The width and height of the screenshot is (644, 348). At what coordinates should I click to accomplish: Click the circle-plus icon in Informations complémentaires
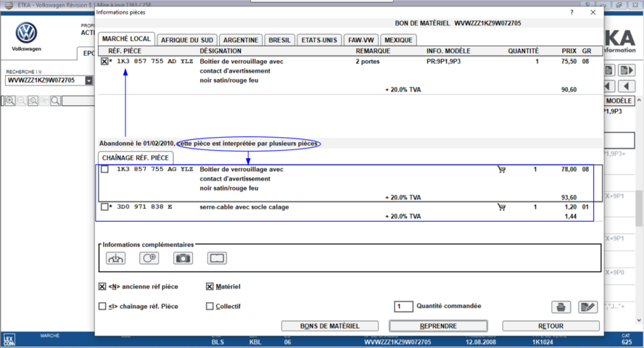tap(149, 258)
